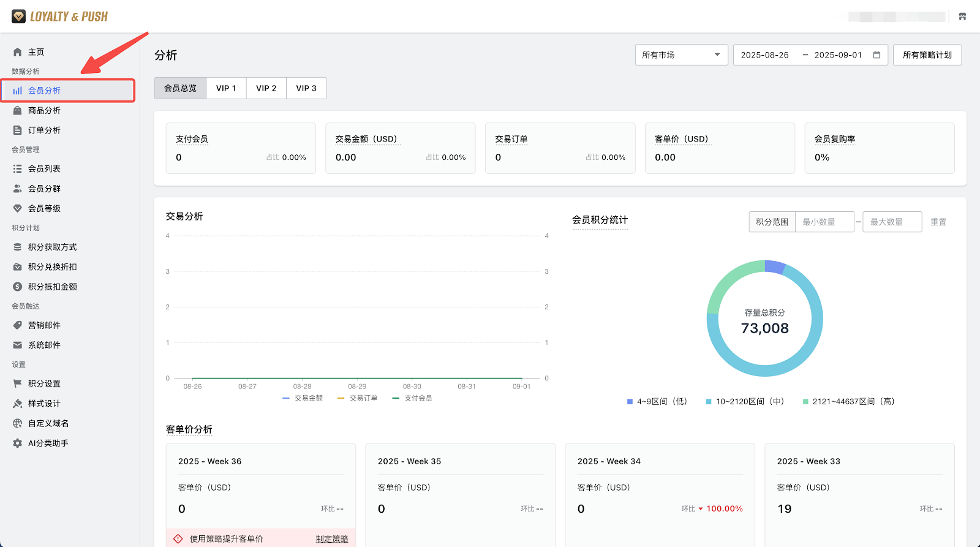Click the 交易金额 (USD) metric card
This screenshot has width=980, height=547.
pyautogui.click(x=401, y=148)
